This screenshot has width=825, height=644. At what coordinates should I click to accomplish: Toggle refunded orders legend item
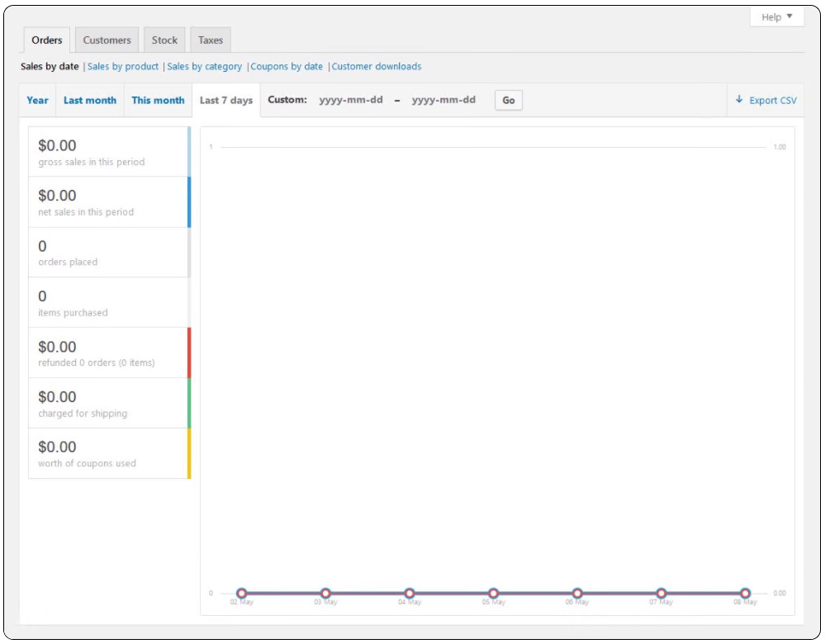108,353
